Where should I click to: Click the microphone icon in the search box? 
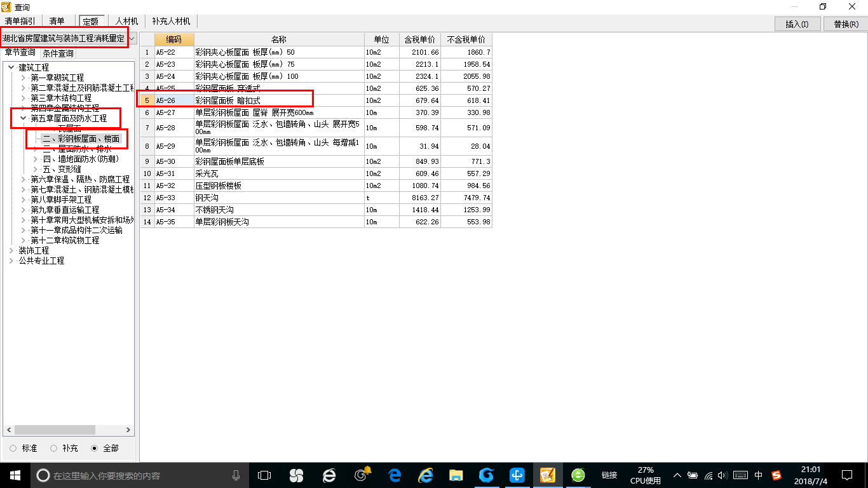pyautogui.click(x=236, y=475)
